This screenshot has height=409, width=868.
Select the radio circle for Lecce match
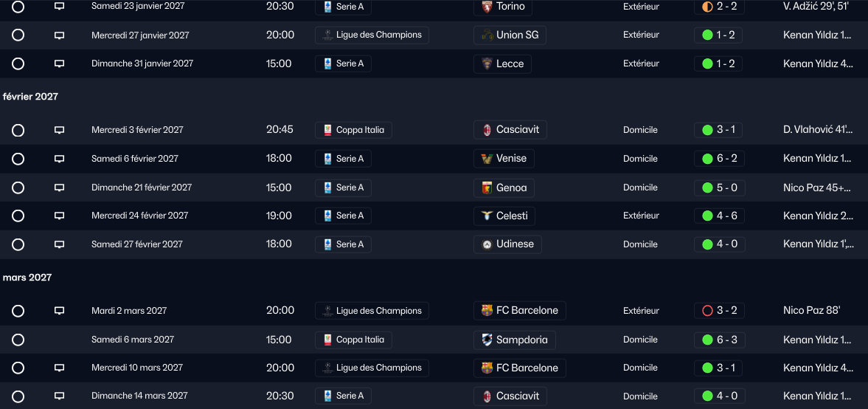point(18,63)
